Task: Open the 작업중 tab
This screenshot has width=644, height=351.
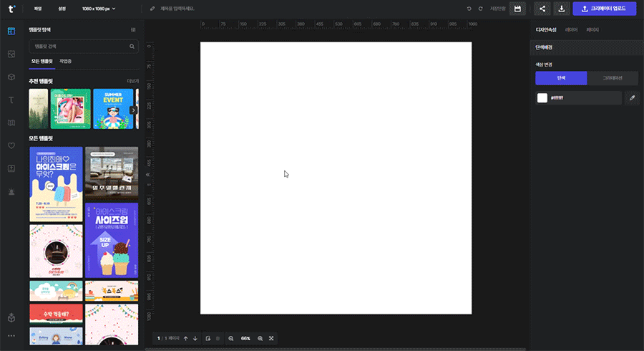Action: click(66, 62)
